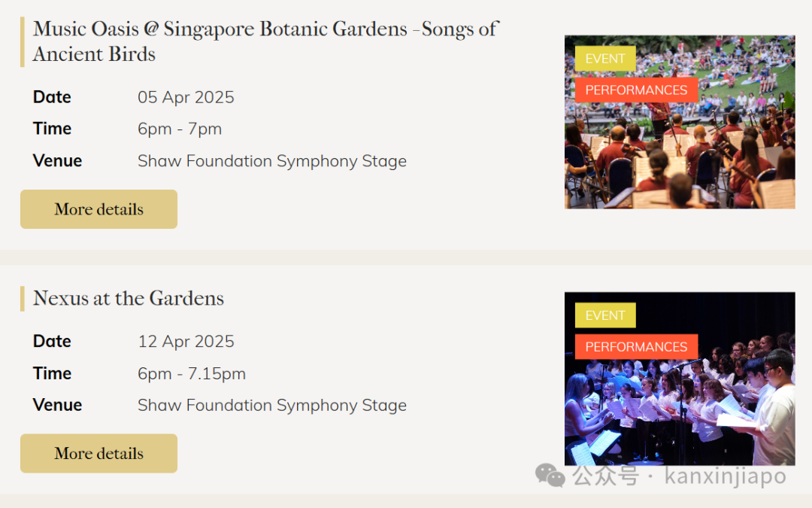Click the gold accent bar beside Nexus title
812x508 pixels.
point(23,299)
